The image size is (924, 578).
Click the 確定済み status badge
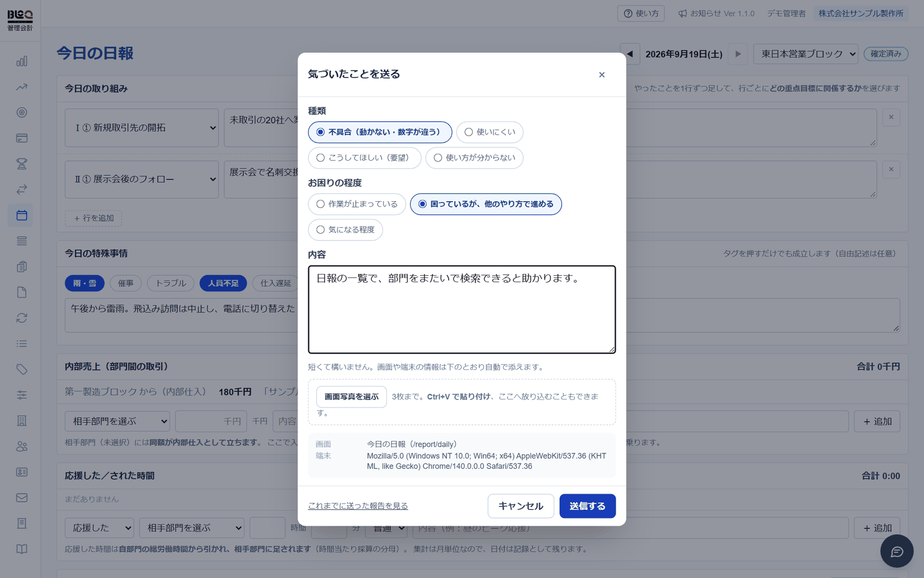(x=886, y=54)
